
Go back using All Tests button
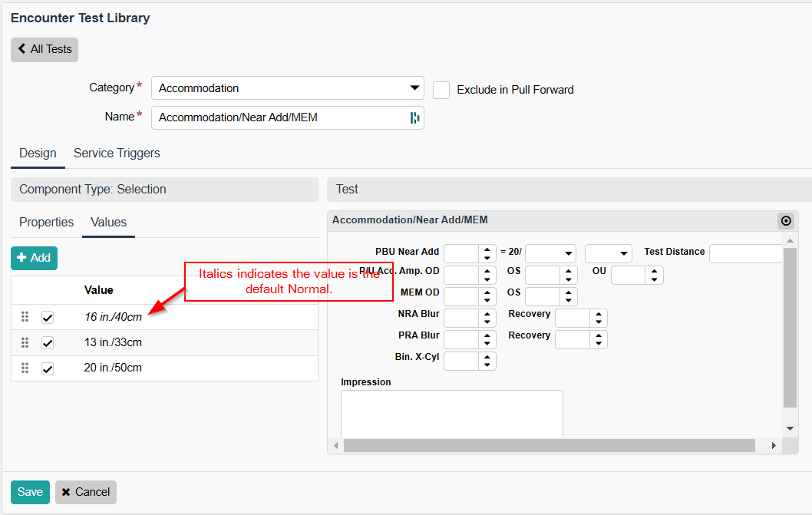click(x=45, y=49)
